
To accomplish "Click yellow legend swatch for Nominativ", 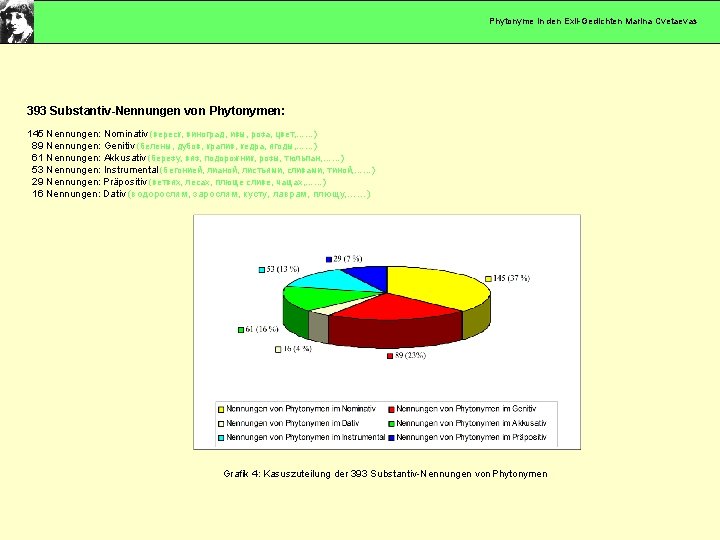I will tap(221, 410).
